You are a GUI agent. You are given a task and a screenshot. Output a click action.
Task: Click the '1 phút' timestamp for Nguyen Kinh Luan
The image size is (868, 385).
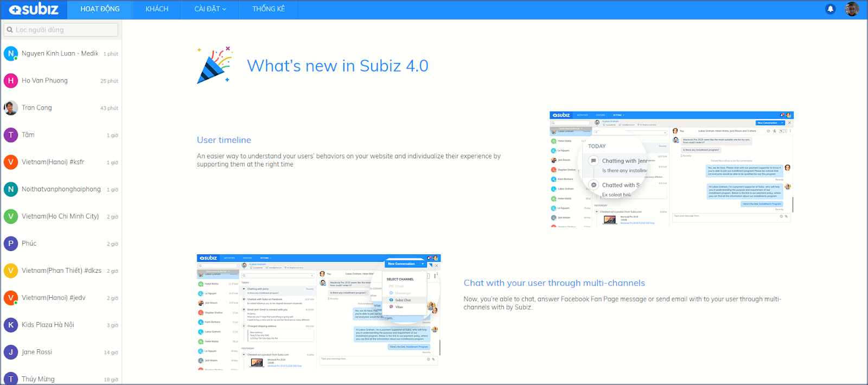click(111, 54)
